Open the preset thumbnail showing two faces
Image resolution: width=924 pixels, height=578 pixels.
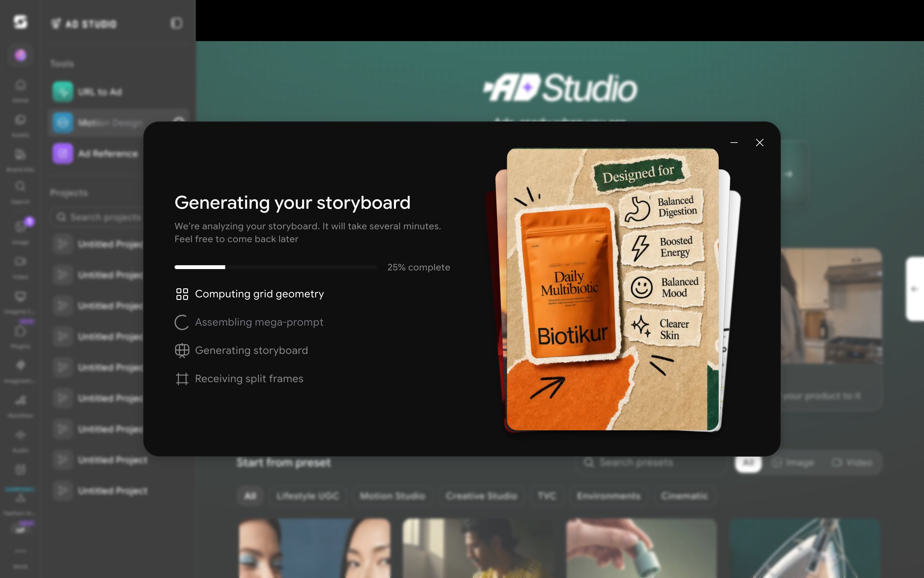coord(315,548)
